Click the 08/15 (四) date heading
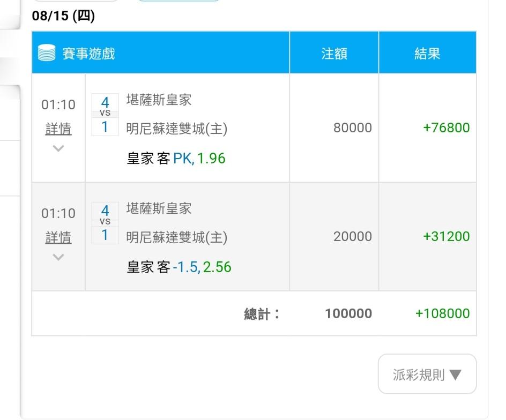The height and width of the screenshot is (420, 506). [64, 16]
